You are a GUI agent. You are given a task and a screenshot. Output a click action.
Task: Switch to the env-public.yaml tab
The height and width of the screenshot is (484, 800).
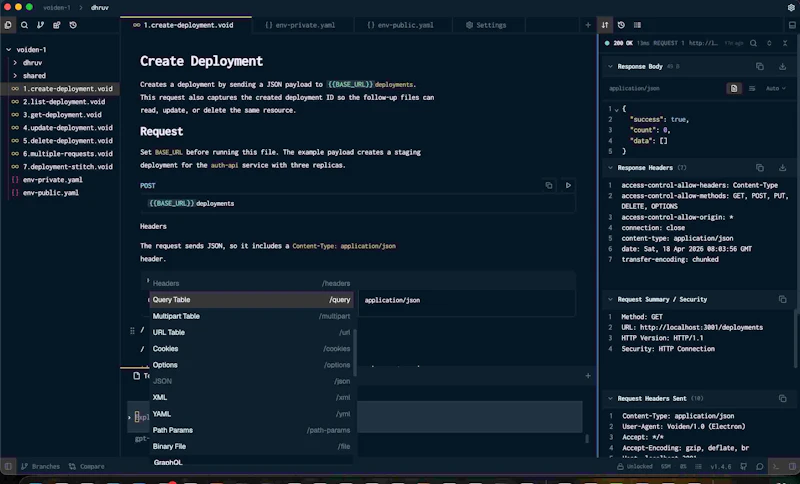pyautogui.click(x=401, y=25)
